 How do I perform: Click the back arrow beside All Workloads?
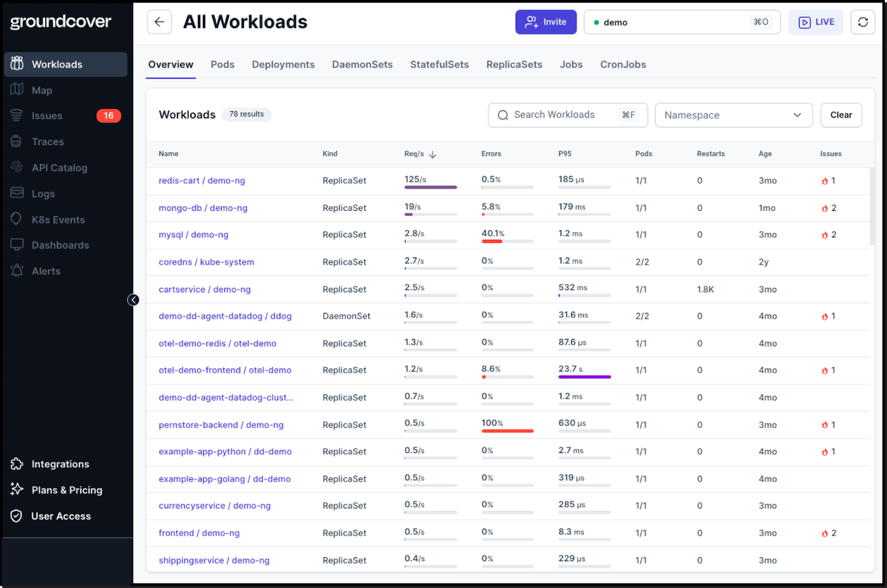tap(159, 22)
